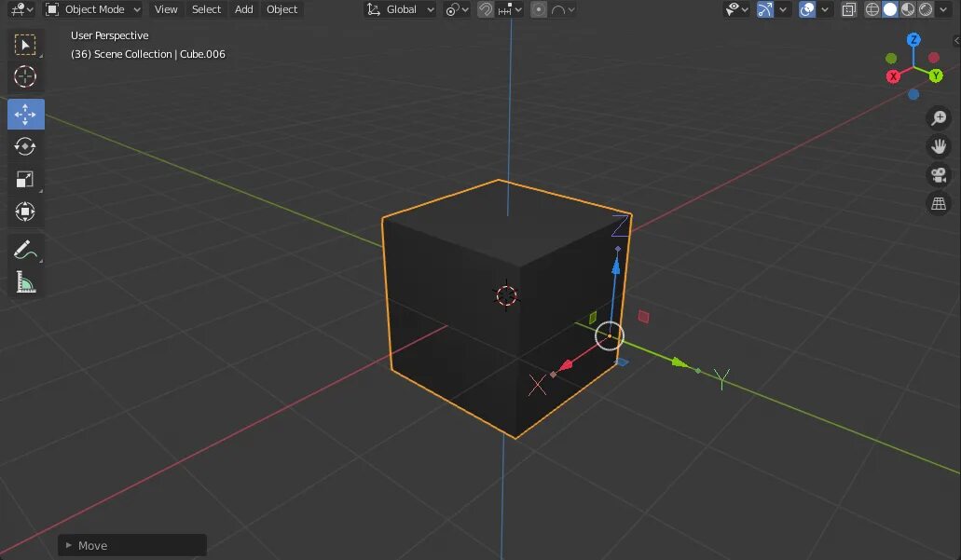Activate the Rotate tool
961x560 pixels.
pos(25,146)
